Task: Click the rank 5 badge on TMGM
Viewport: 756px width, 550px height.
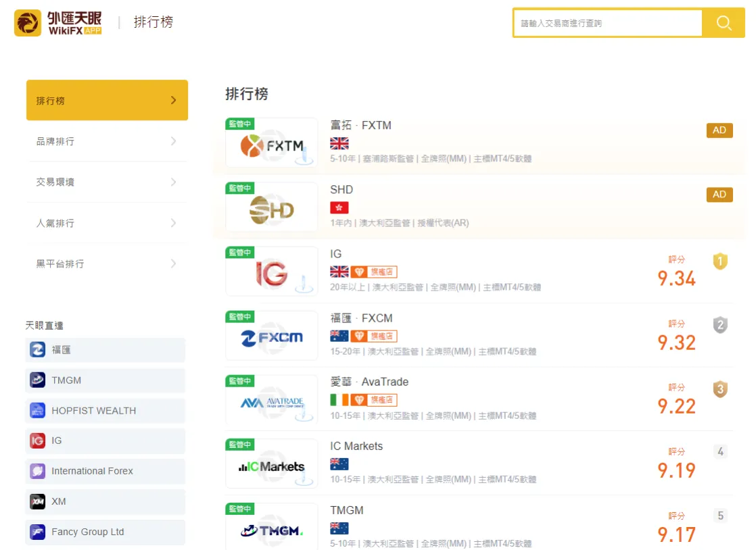Action: (x=720, y=516)
